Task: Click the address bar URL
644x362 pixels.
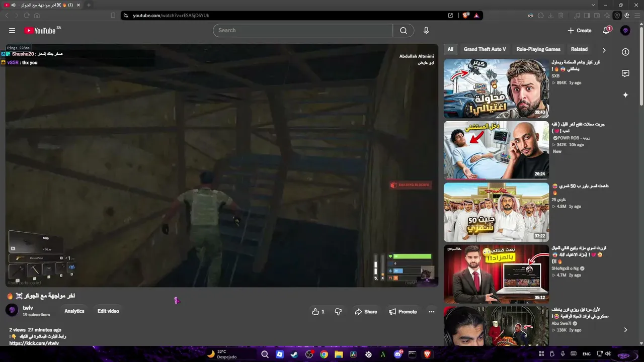Action: [x=171, y=16]
